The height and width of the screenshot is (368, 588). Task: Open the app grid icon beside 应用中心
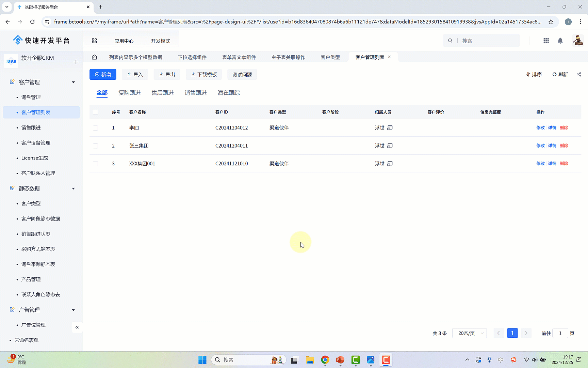coord(94,41)
